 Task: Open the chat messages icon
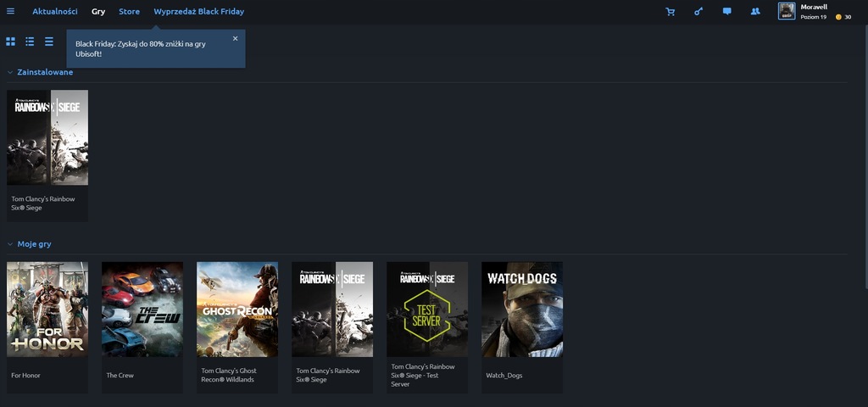(726, 12)
